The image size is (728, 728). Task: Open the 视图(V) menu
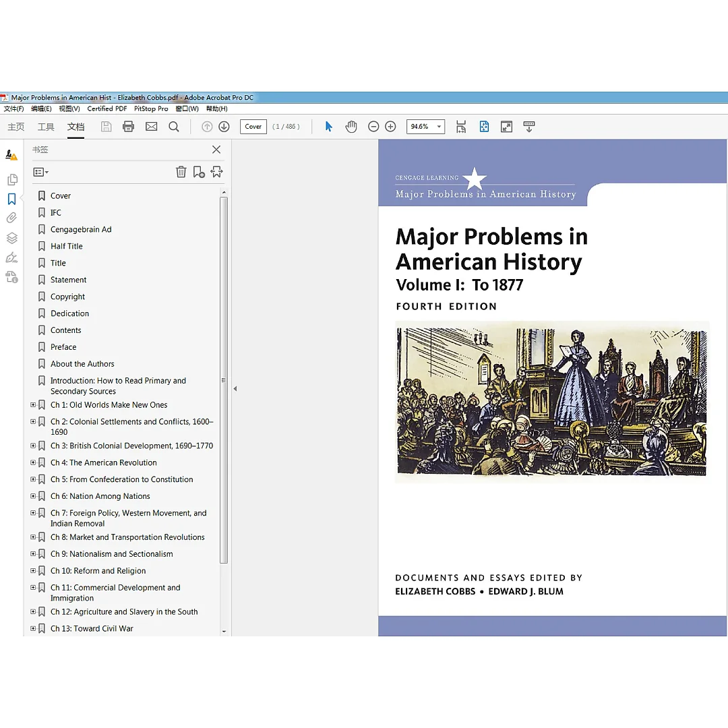69,109
